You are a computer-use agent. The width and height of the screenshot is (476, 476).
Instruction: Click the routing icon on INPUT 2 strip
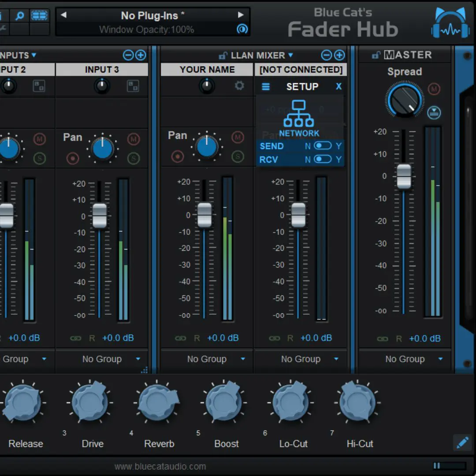click(x=39, y=86)
